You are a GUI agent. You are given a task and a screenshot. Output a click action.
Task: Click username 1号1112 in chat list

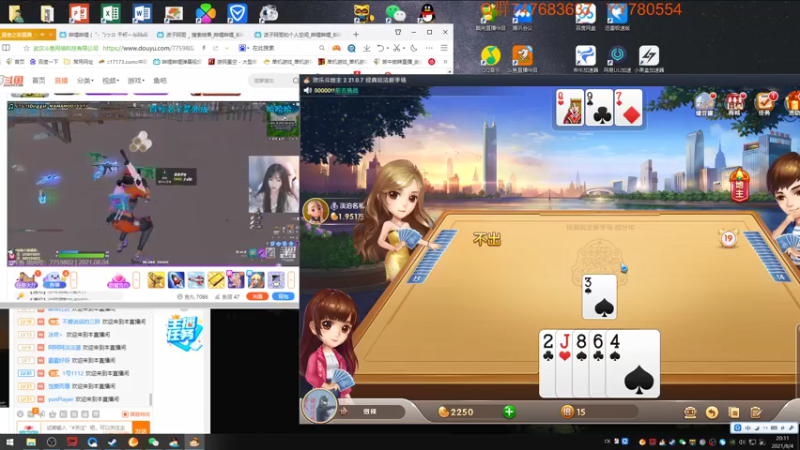coord(72,373)
